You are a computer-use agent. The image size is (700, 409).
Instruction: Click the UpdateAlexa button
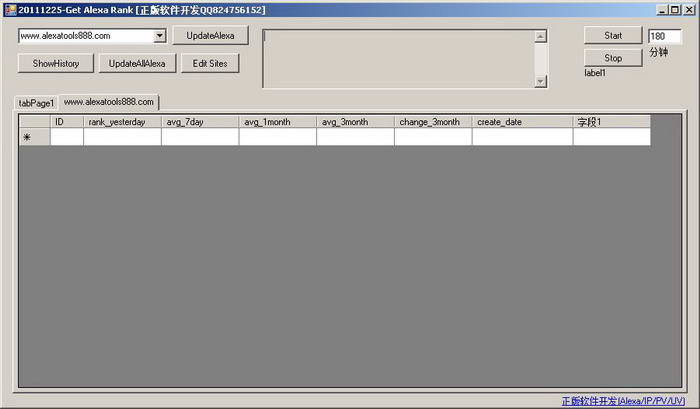click(x=210, y=36)
